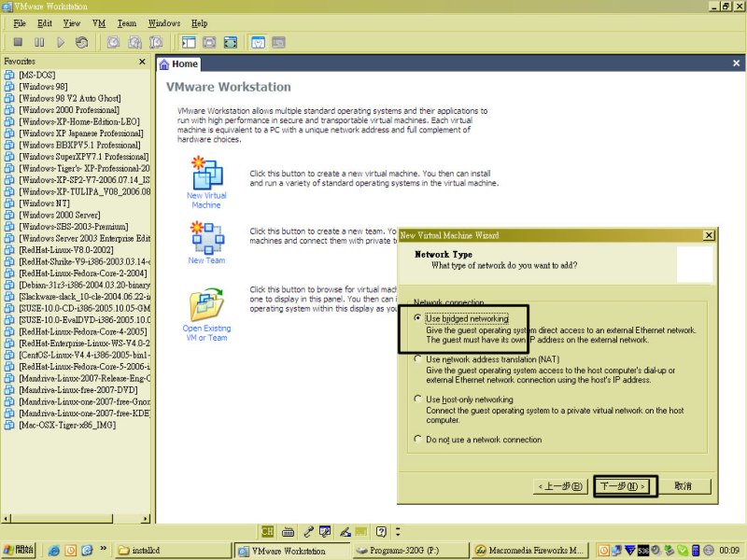Click the Quick Switch toolbar icon
This screenshot has width=747, height=560.
209,42
